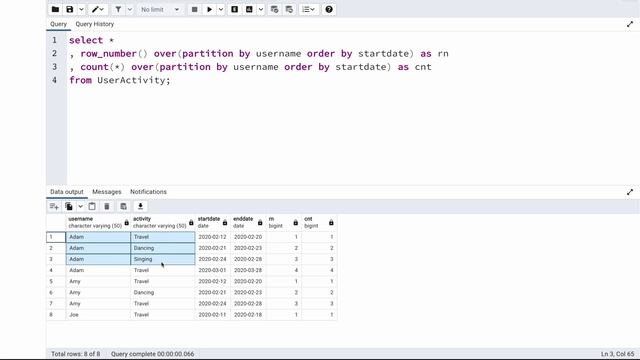Maximize the query editor panel
The image size is (640, 360).
630,24
